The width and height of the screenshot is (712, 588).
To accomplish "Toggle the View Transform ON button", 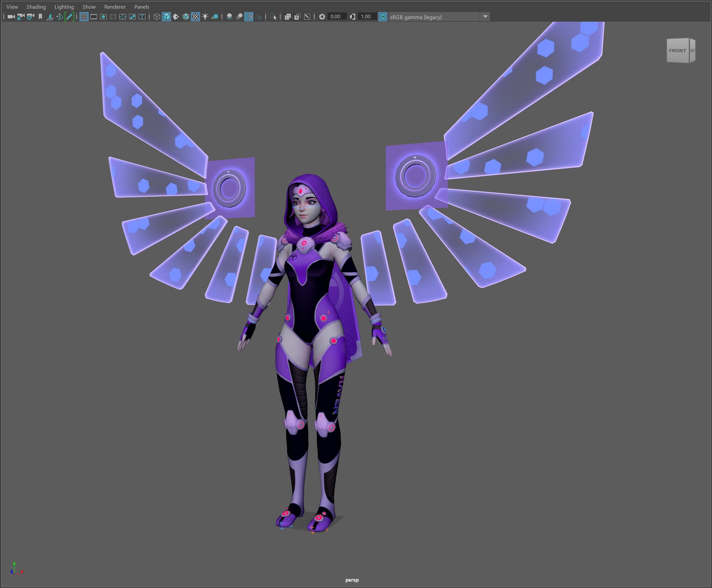I will point(383,17).
